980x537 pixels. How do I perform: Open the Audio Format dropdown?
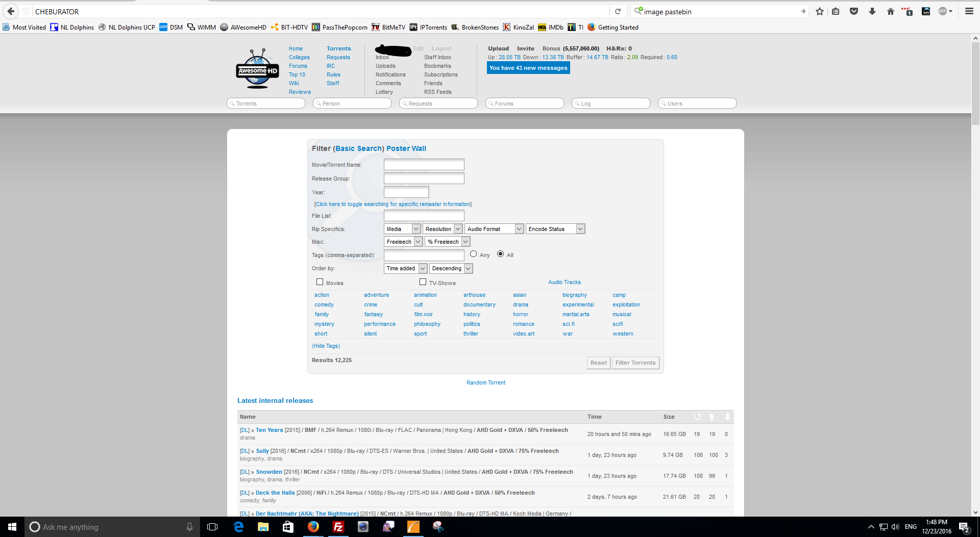point(494,229)
